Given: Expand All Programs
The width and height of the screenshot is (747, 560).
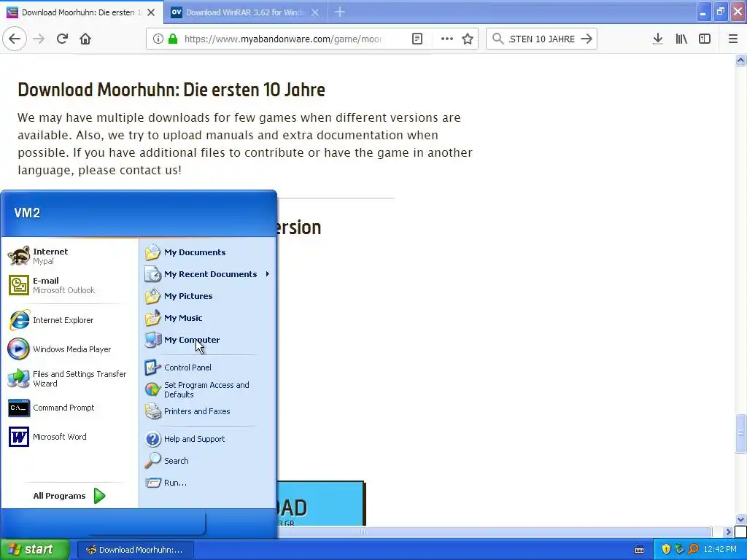Looking at the screenshot, I should pyautogui.click(x=69, y=496).
